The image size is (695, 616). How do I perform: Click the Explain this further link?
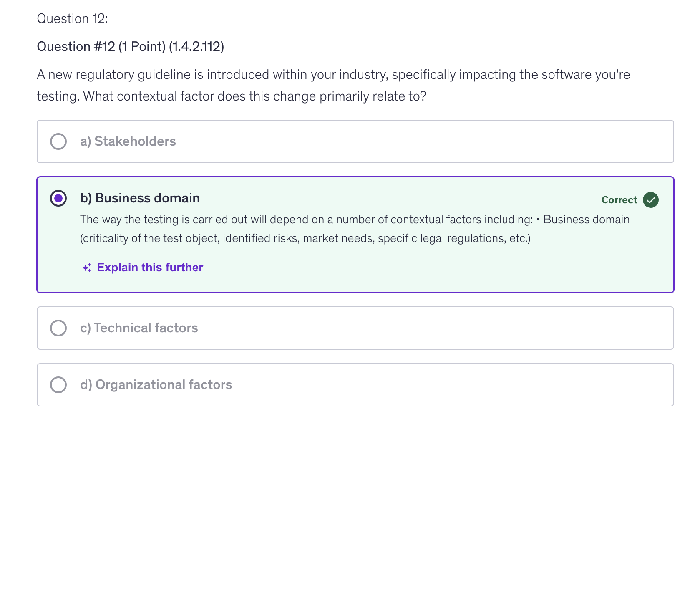(x=150, y=268)
